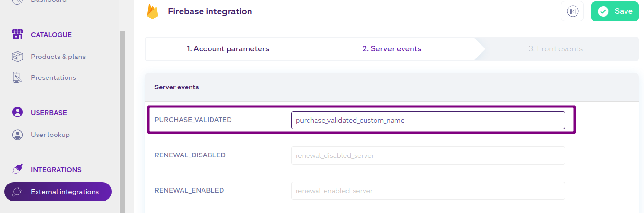This screenshot has height=213, width=644.
Task: Click the sidebar vertical scrollbar
Action: [x=123, y=119]
